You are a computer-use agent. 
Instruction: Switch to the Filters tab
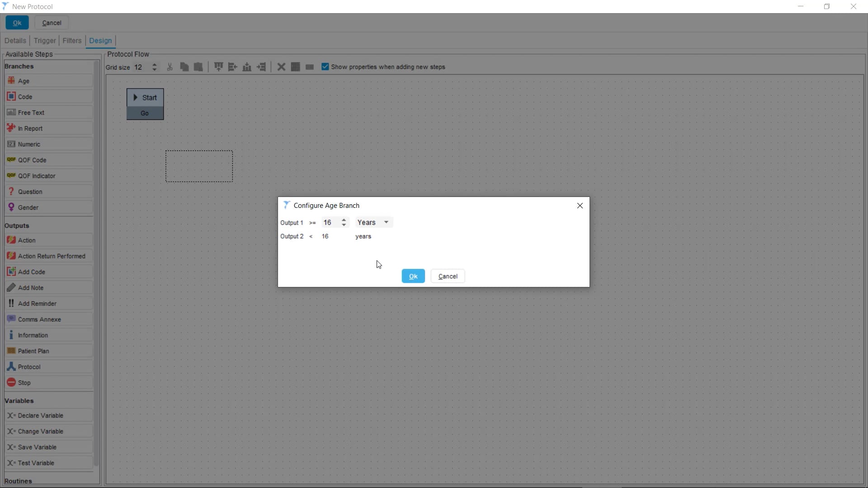72,41
